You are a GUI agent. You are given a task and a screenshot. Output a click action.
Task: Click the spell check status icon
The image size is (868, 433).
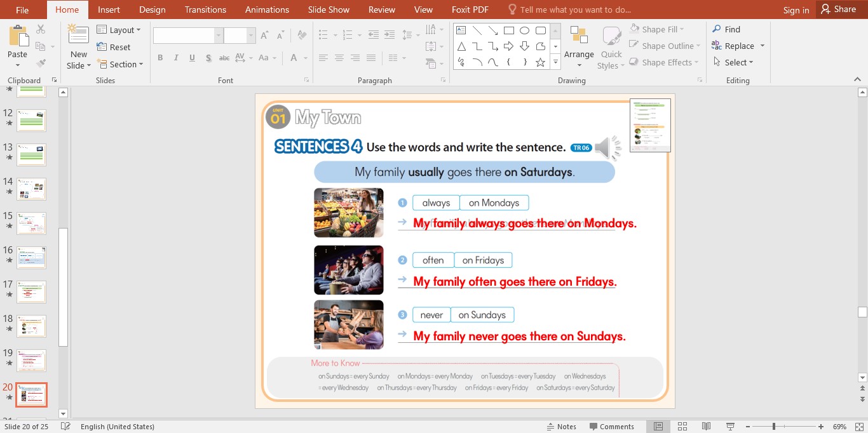point(65,427)
